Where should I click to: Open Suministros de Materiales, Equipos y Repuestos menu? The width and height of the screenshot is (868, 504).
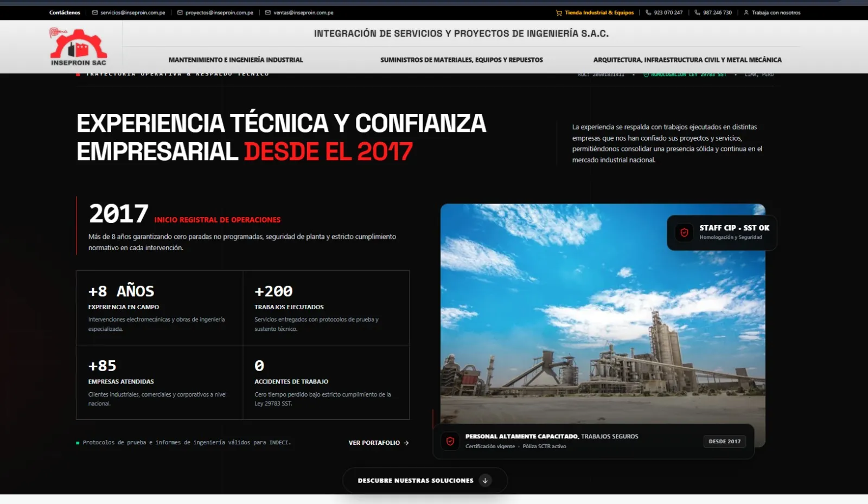pyautogui.click(x=462, y=60)
